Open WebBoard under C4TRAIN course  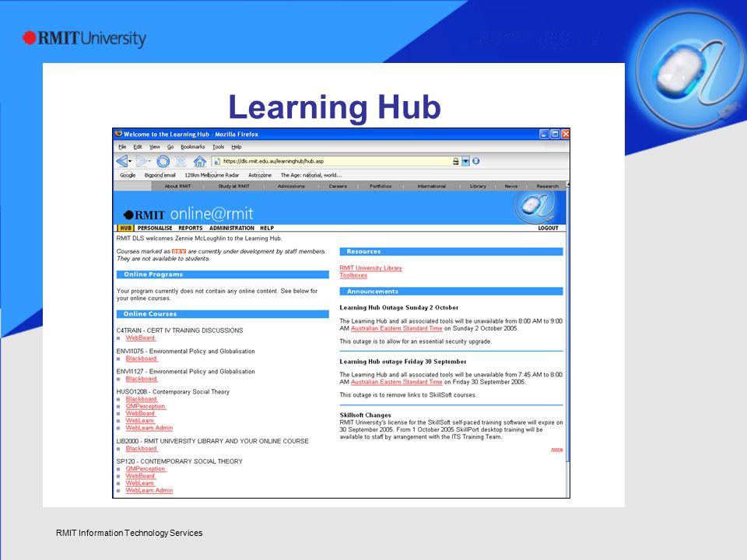tap(141, 338)
